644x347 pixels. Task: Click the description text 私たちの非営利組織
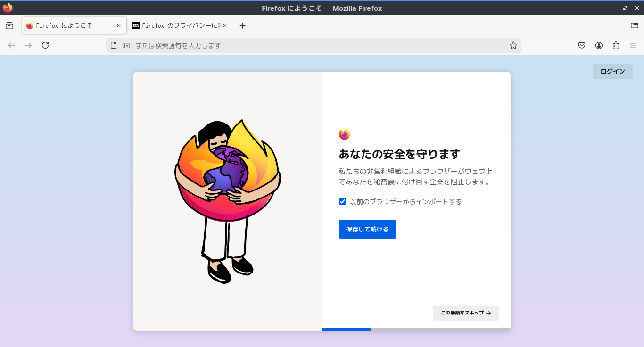(x=415, y=176)
